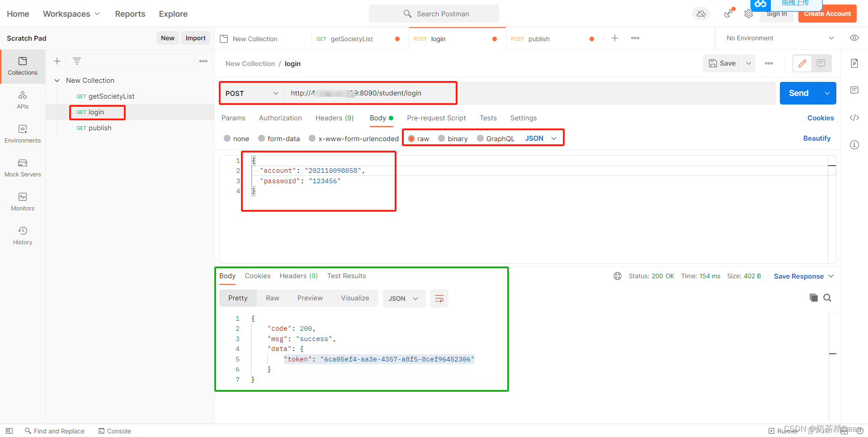
Task: Open collections sidebar three-dot options menu
Action: [x=203, y=61]
